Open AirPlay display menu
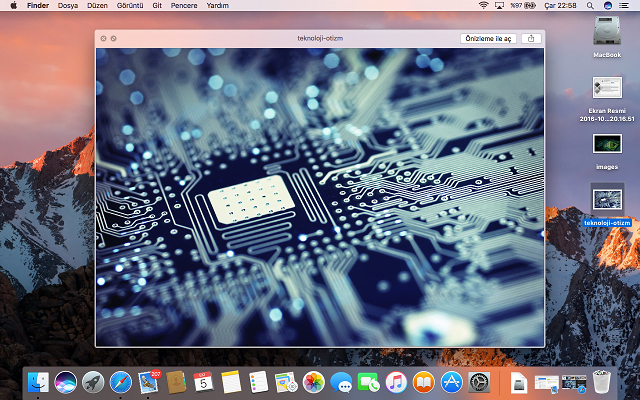This screenshot has height=400, width=640. (x=499, y=5)
